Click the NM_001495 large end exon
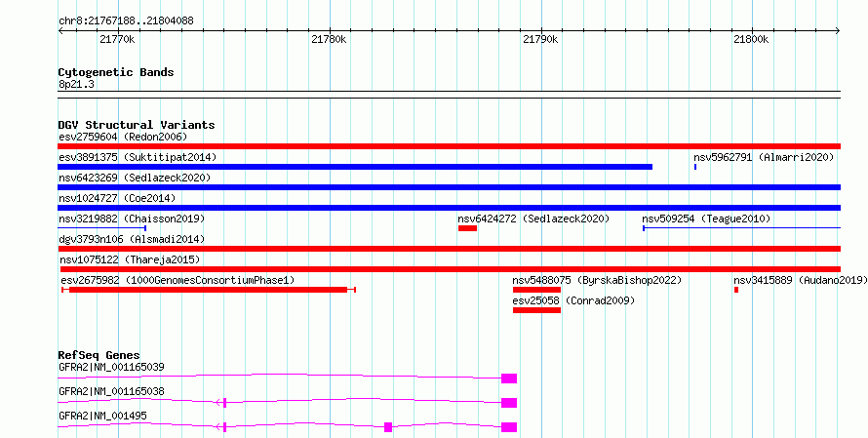The image size is (868, 438). click(509, 427)
